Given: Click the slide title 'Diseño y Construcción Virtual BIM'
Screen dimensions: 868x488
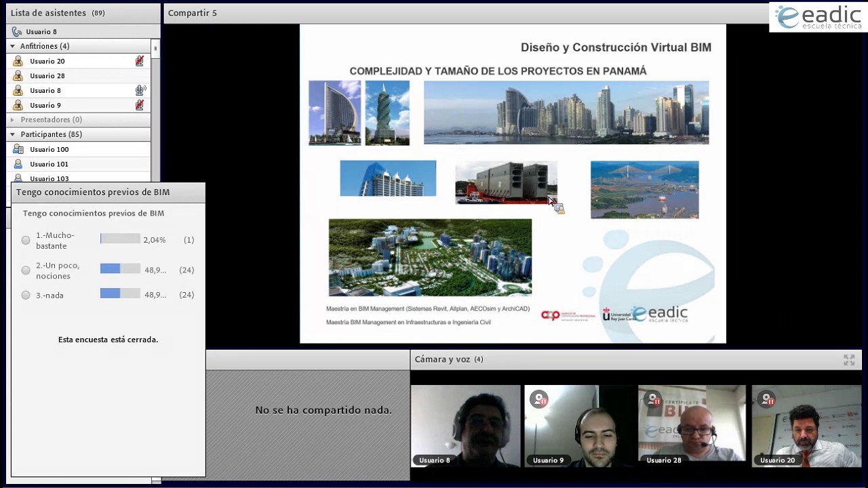Looking at the screenshot, I should pos(616,47).
